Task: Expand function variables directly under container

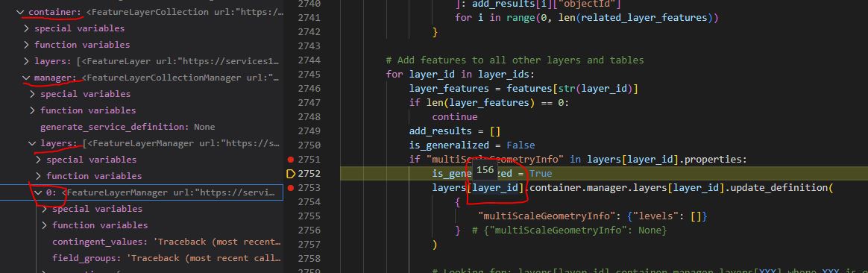Action: pyautogui.click(x=27, y=45)
